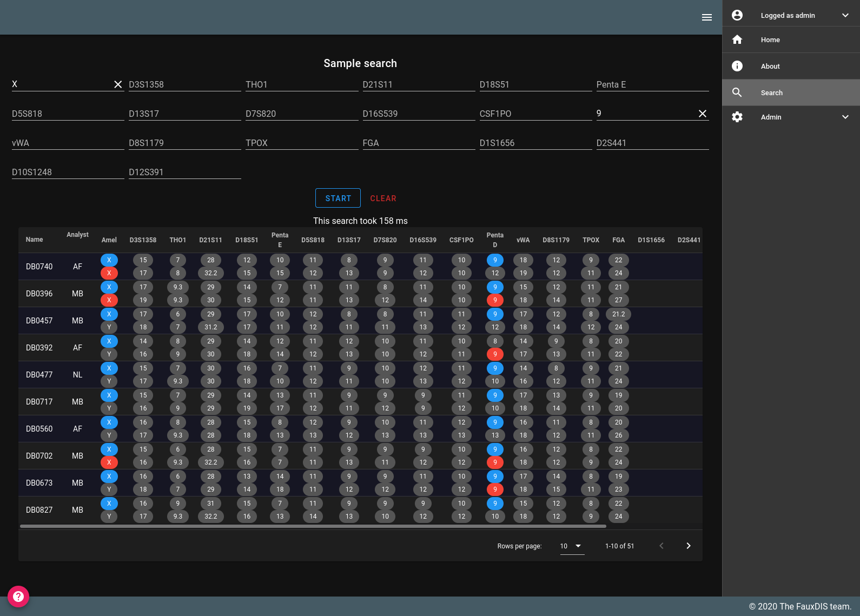
Task: Click the 'This search took 158 ms' message
Action: 360,221
